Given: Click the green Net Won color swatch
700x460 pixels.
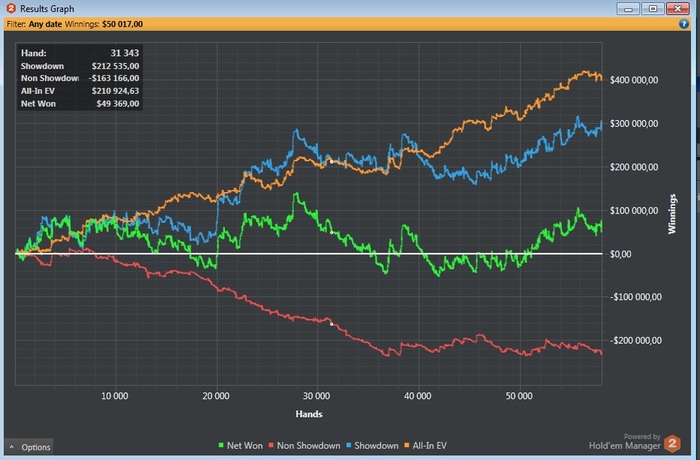Looking at the screenshot, I should pyautogui.click(x=221, y=445).
